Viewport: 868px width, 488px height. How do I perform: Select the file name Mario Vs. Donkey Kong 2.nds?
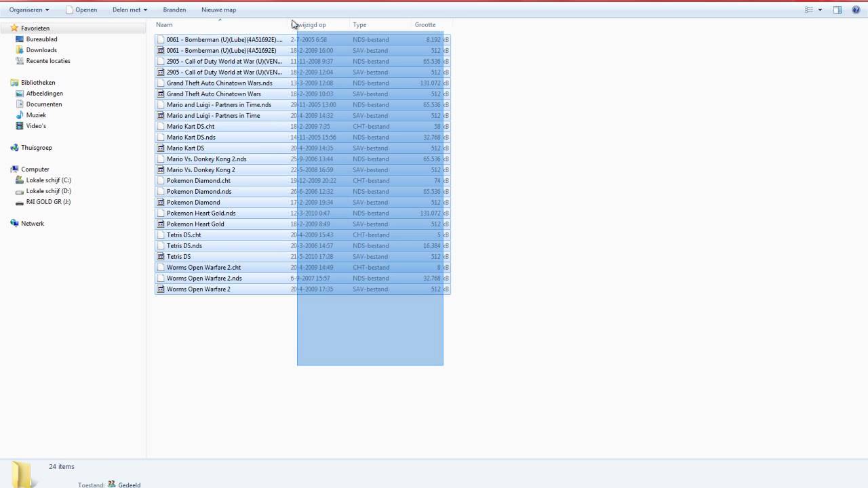207,159
